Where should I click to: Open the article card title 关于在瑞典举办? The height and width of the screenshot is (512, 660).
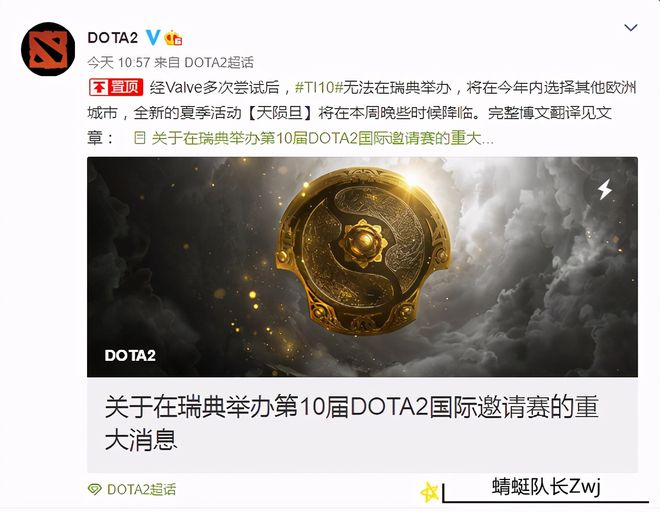pyautogui.click(x=351, y=423)
